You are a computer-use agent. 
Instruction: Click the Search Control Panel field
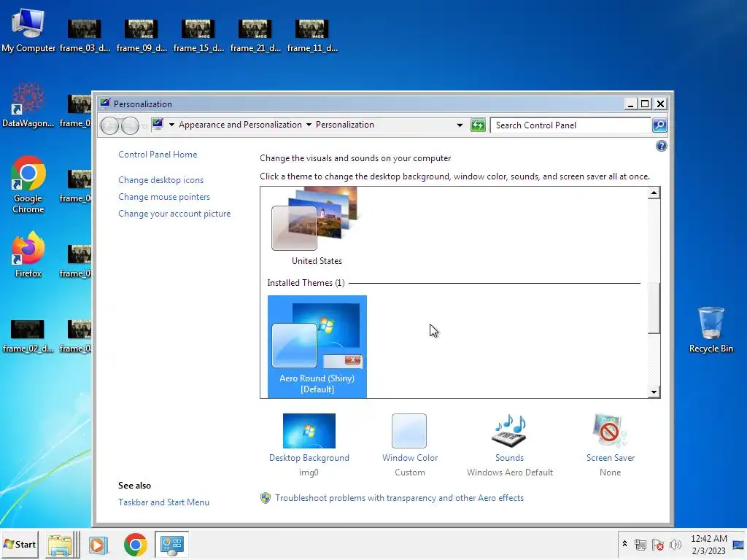tap(570, 125)
